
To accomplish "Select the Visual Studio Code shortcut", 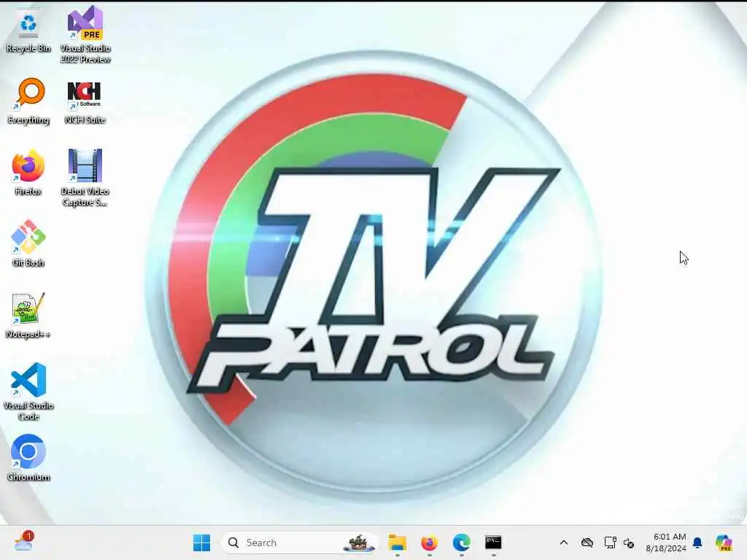I will [28, 392].
